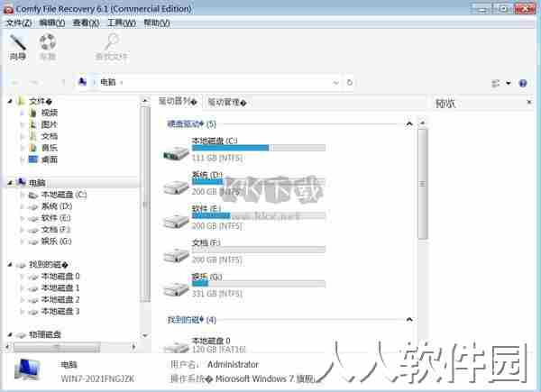This screenshot has height=392, width=541.
Task: Open the 编辑 menu
Action: pyautogui.click(x=51, y=23)
